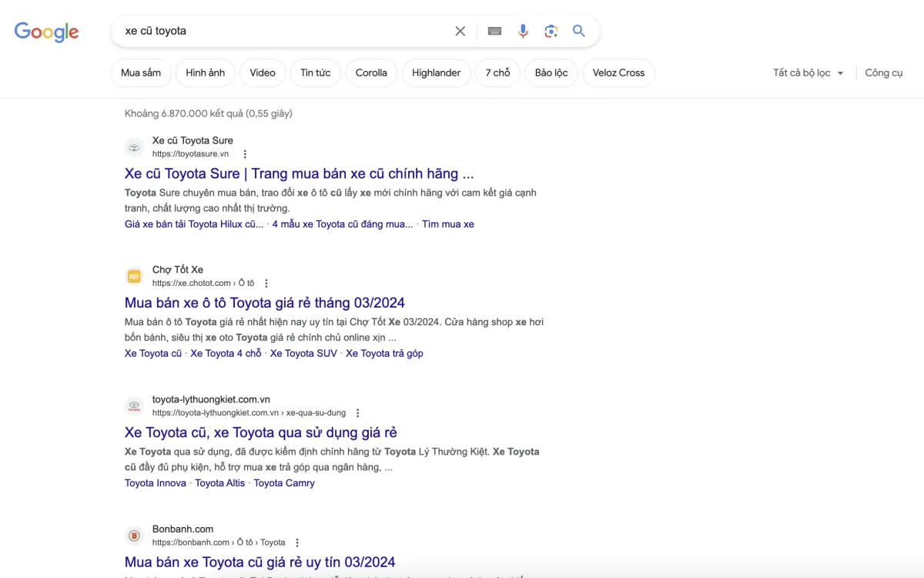Click the blue magnifier search icon
The height and width of the screenshot is (578, 924).
(x=579, y=31)
